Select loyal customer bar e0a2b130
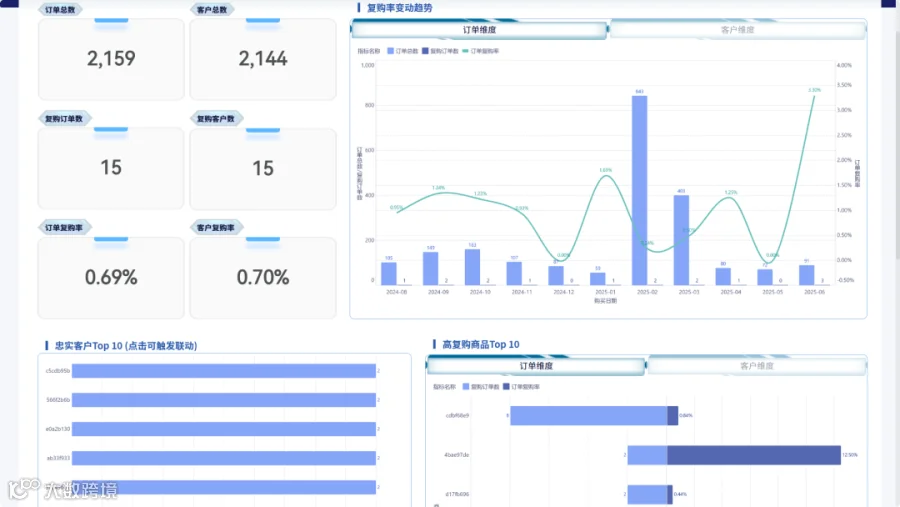Viewport: 900px width, 507px height. pyautogui.click(x=224, y=429)
